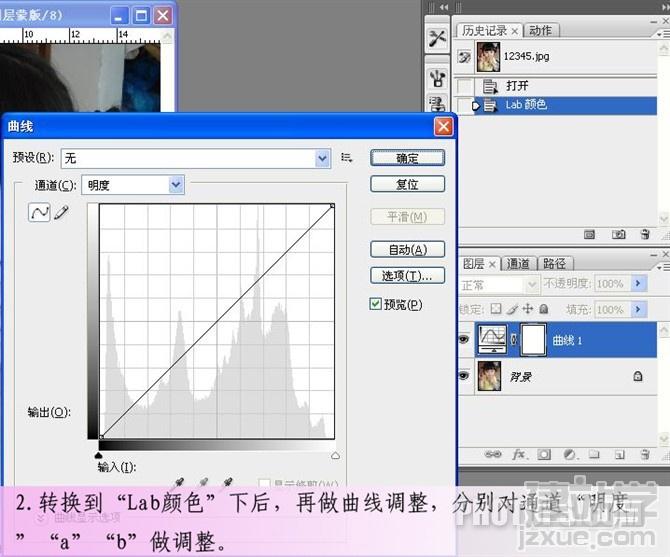The height and width of the screenshot is (557, 670).
Task: Create a new history snapshot
Action: (618, 234)
